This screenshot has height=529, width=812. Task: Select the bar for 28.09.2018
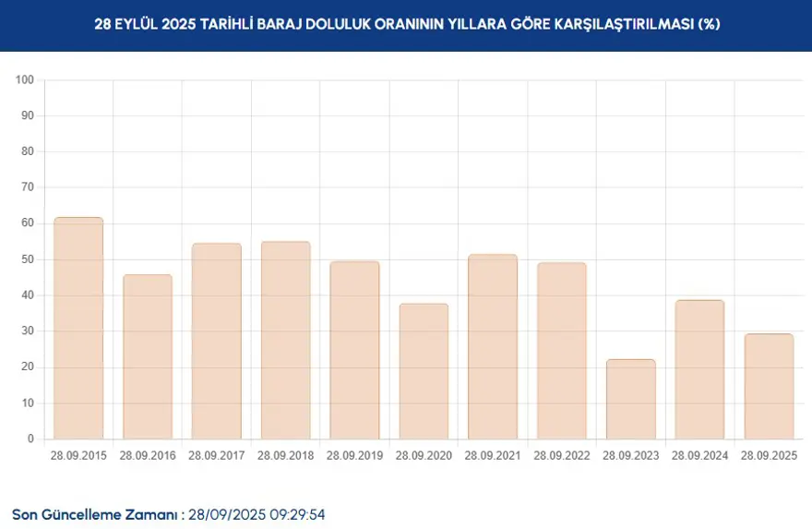point(286,340)
